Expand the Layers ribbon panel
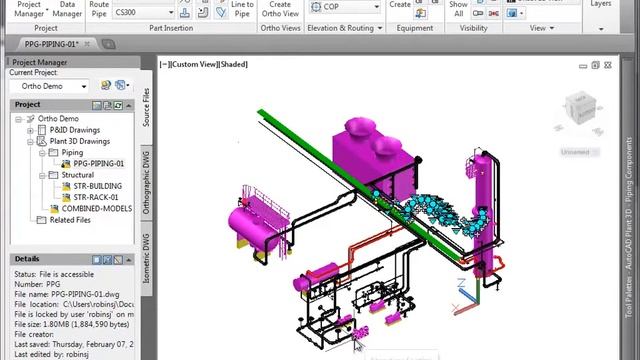The width and height of the screenshot is (640, 360). click(x=601, y=29)
